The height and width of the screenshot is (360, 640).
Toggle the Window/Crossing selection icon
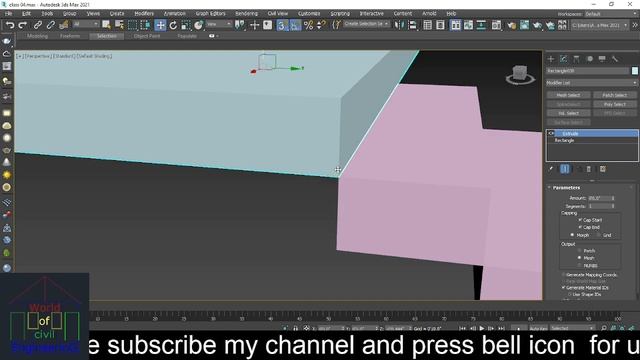coord(145,25)
